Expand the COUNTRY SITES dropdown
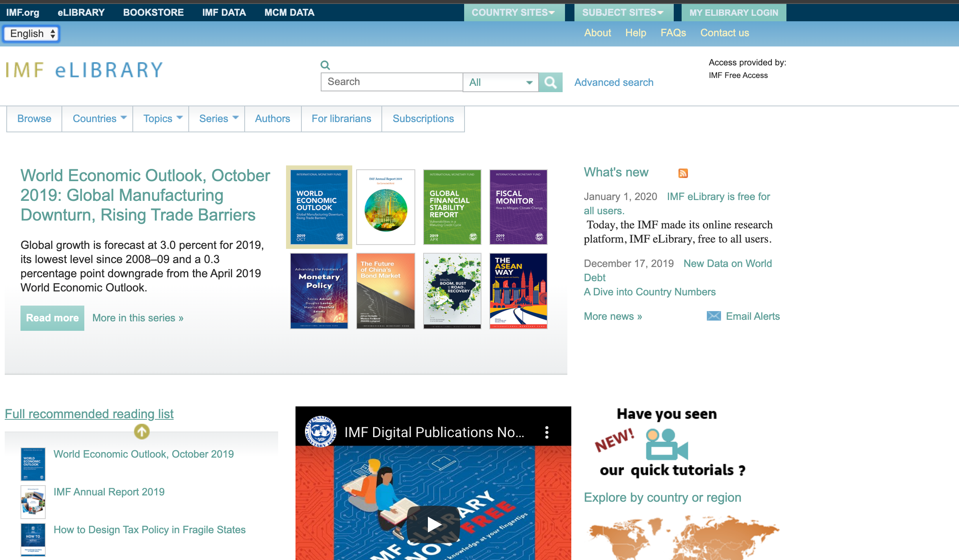 click(514, 13)
